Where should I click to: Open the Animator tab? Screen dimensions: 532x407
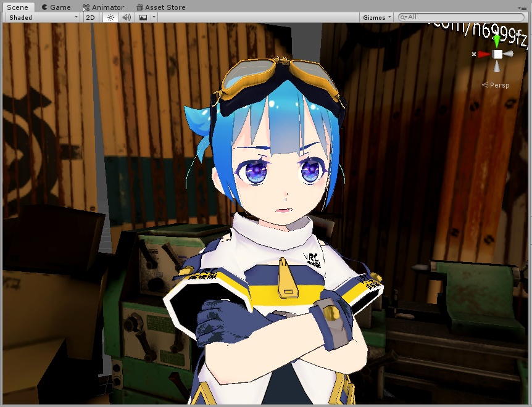click(103, 7)
